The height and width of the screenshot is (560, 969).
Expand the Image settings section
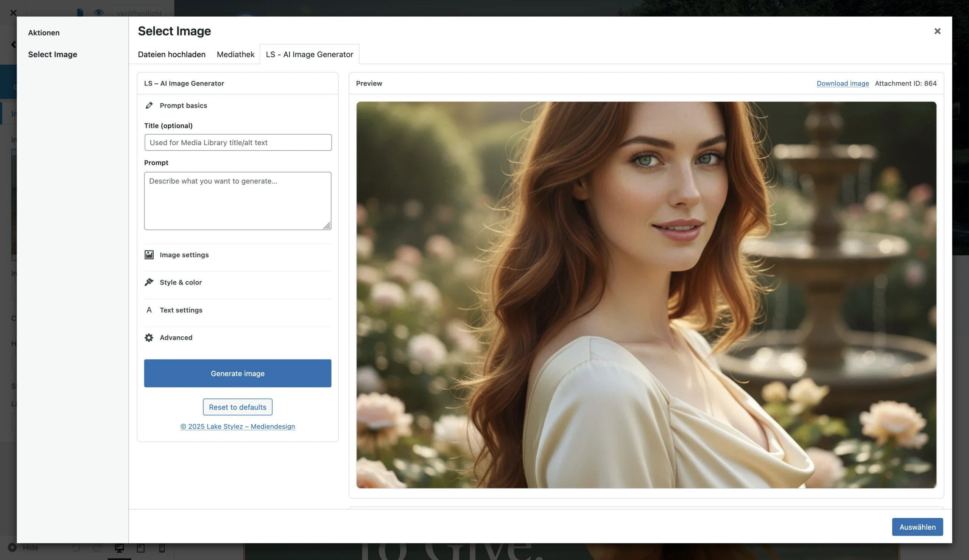pos(184,254)
